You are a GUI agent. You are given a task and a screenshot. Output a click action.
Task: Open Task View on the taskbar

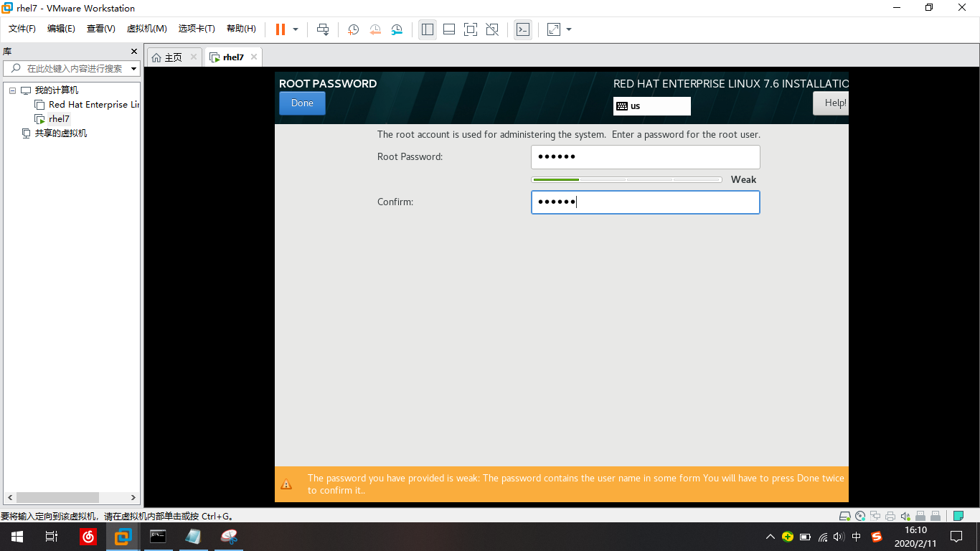click(52, 537)
